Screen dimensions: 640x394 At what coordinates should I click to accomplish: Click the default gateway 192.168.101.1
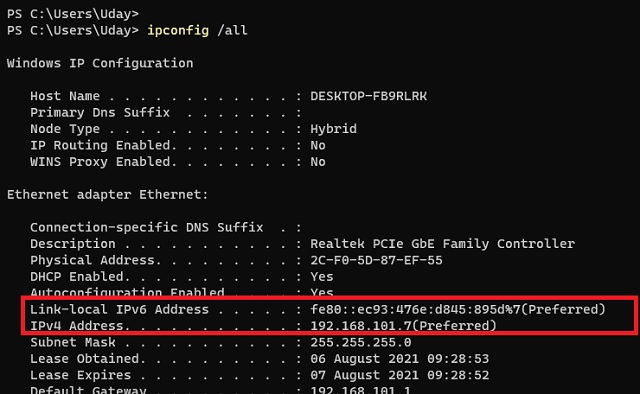pos(360,390)
